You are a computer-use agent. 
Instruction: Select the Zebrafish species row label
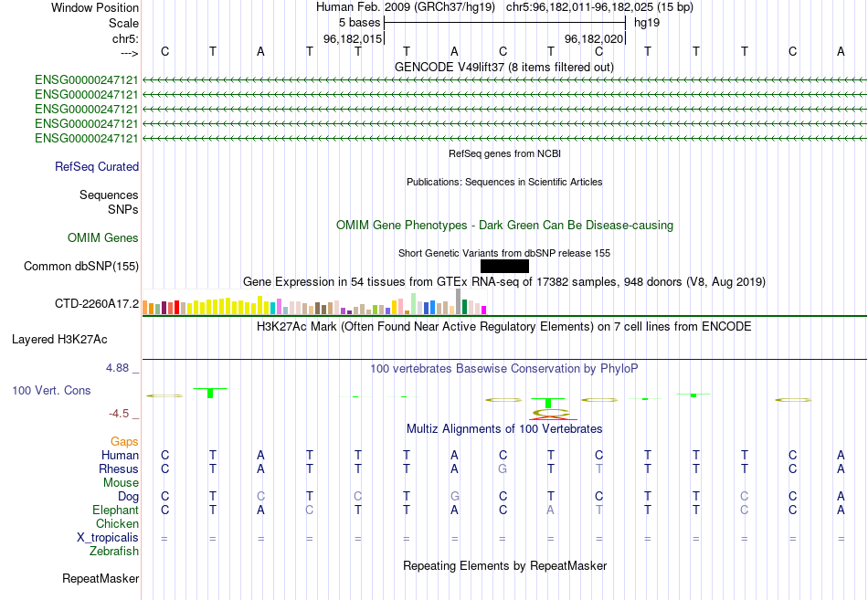(x=114, y=552)
